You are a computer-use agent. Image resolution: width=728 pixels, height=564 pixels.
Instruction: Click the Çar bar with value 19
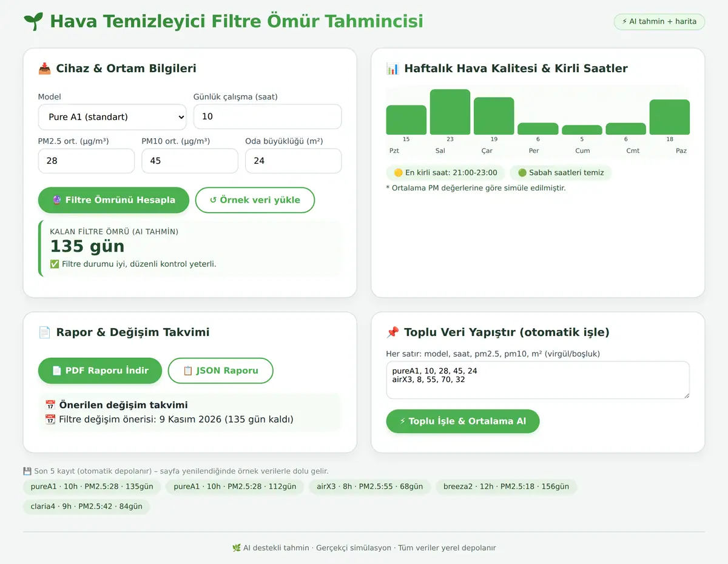tap(494, 116)
